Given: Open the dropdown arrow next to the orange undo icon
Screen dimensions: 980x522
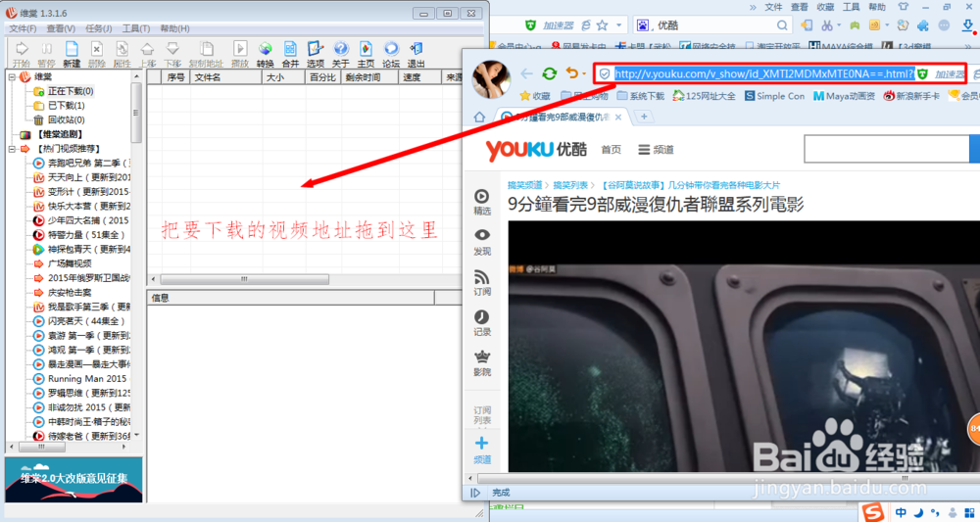Looking at the screenshot, I should (584, 74).
